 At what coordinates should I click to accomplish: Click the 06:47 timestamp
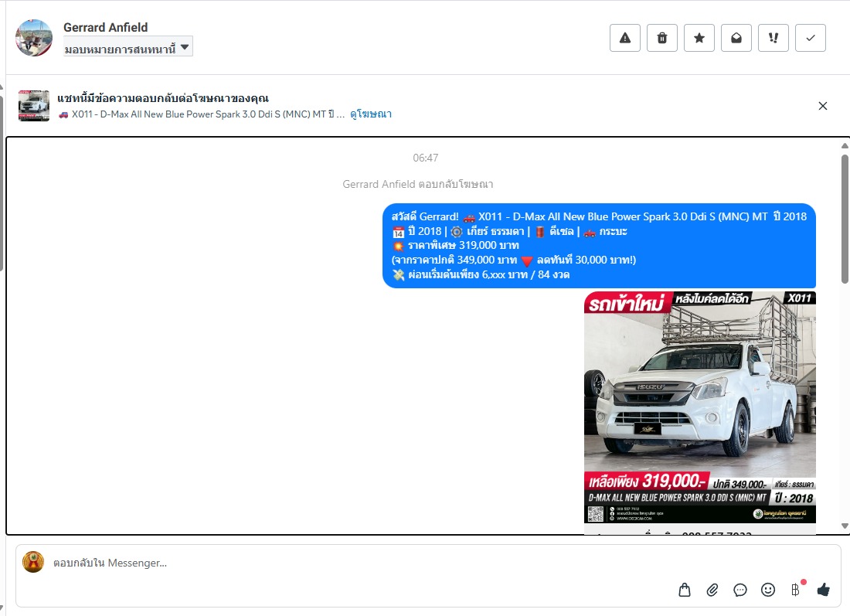click(x=426, y=158)
